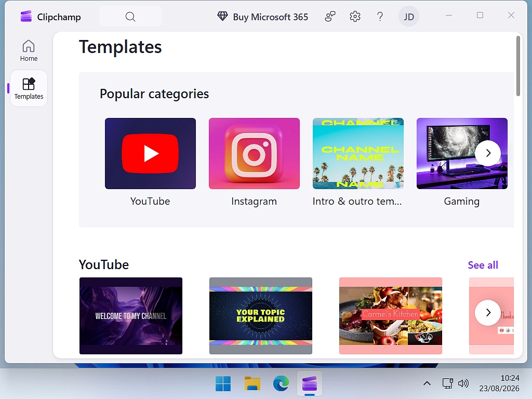Image resolution: width=532 pixels, height=399 pixels.
Task: Select the Templates sidebar tab
Action: (29, 88)
